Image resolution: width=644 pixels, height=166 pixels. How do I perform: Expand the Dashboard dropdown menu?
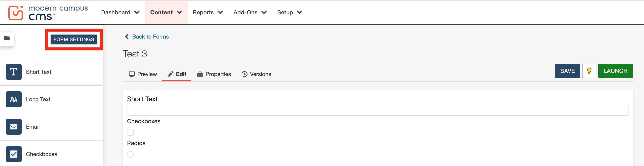tap(120, 13)
